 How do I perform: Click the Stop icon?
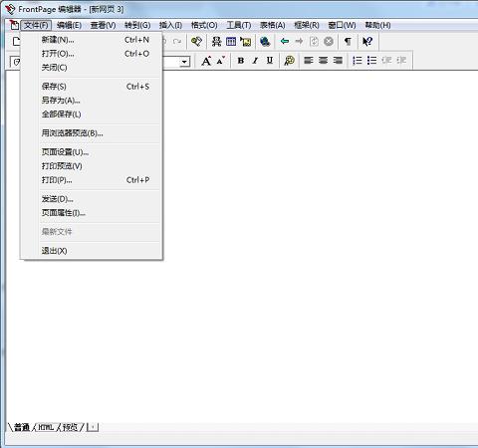point(329,42)
